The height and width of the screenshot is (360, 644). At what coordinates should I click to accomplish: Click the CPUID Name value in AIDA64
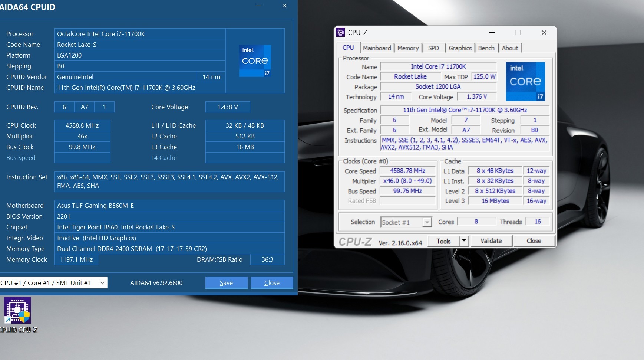[x=140, y=88]
